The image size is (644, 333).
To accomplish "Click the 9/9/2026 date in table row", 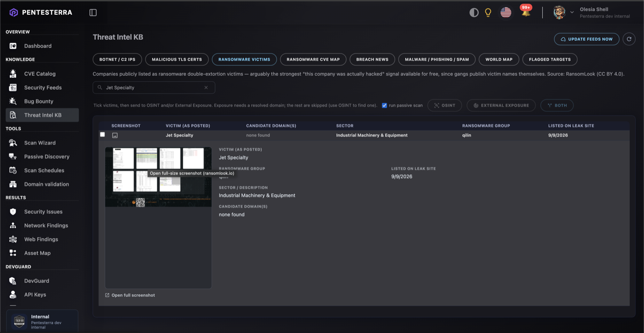I will click(x=558, y=135).
